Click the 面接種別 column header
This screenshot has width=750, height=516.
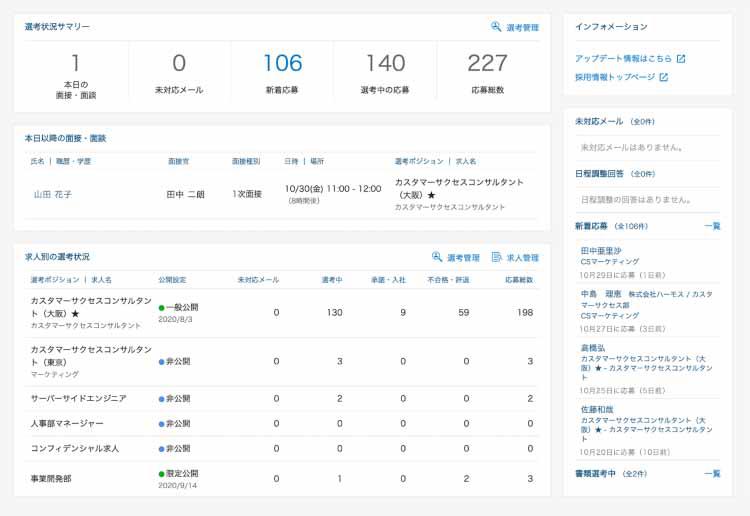pyautogui.click(x=246, y=161)
